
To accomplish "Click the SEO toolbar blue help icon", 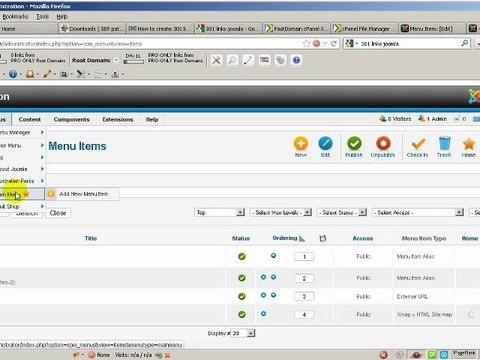I will 296,60.
